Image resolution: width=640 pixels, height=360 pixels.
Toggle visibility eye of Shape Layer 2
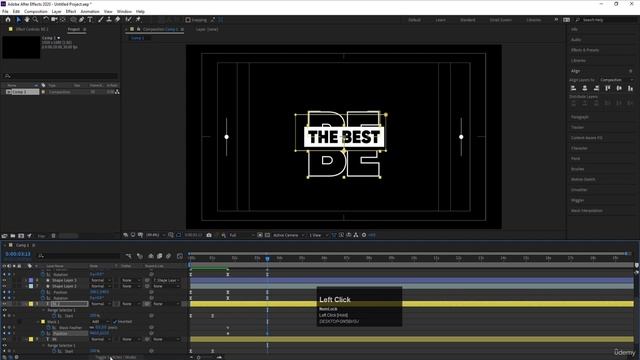click(x=4, y=286)
